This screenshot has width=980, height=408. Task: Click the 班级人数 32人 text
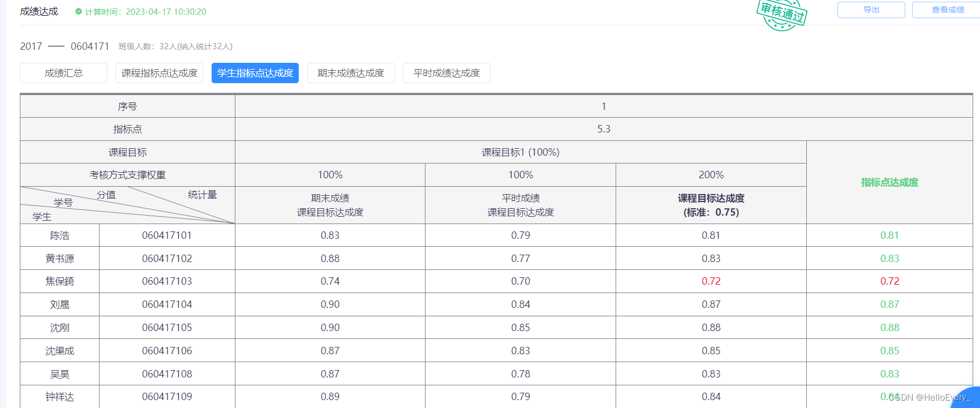coord(175,46)
